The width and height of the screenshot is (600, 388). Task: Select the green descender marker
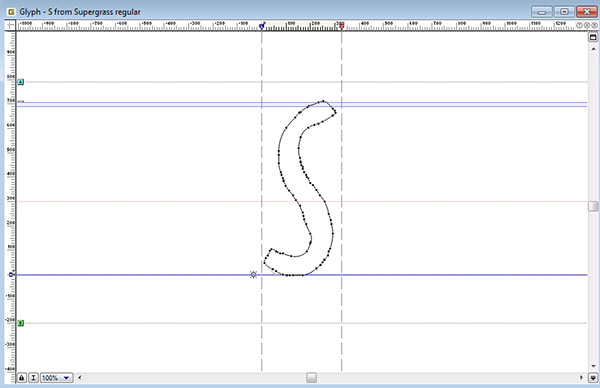click(x=21, y=323)
